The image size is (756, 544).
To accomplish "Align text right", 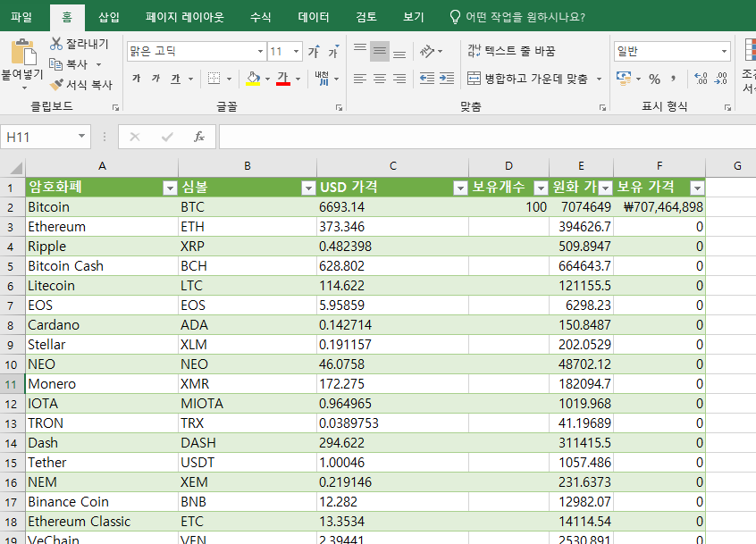I will pyautogui.click(x=399, y=79).
